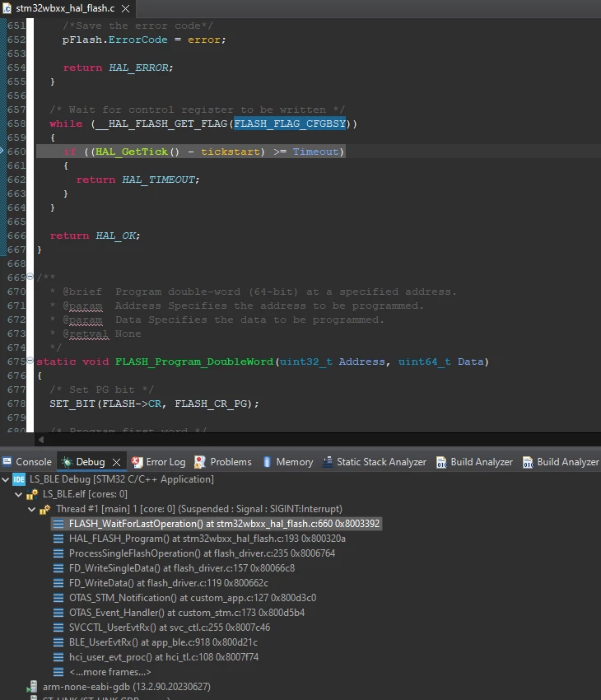Screen dimensions: 601x700
Task: Click the first Build Analyzer icon
Action: coord(441,462)
